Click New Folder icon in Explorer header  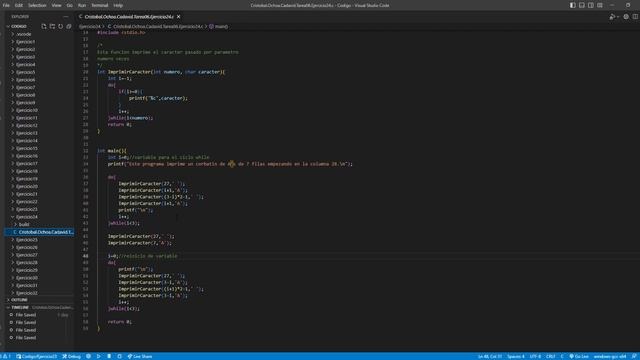(52, 26)
